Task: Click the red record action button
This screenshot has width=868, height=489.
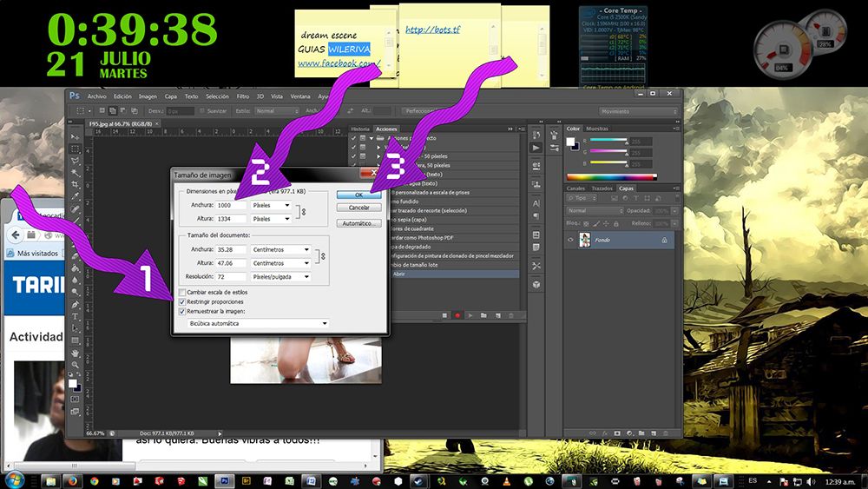Action: click(x=457, y=315)
